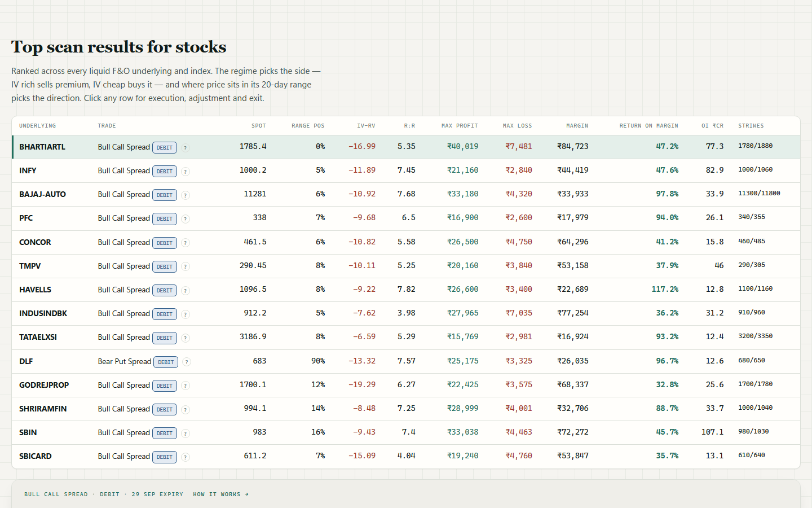Click the DEBIT badge in SBIN row
Image resolution: width=812 pixels, height=508 pixels.
165,433
